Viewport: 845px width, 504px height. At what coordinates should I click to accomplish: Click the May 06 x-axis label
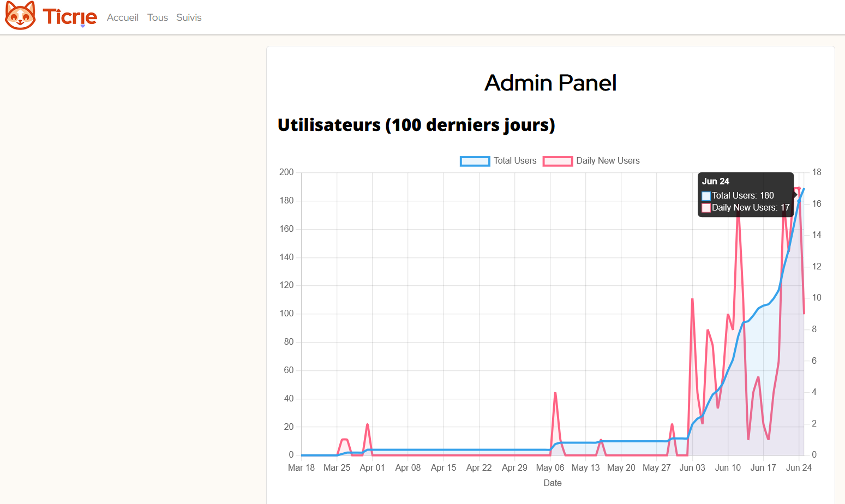pyautogui.click(x=550, y=468)
